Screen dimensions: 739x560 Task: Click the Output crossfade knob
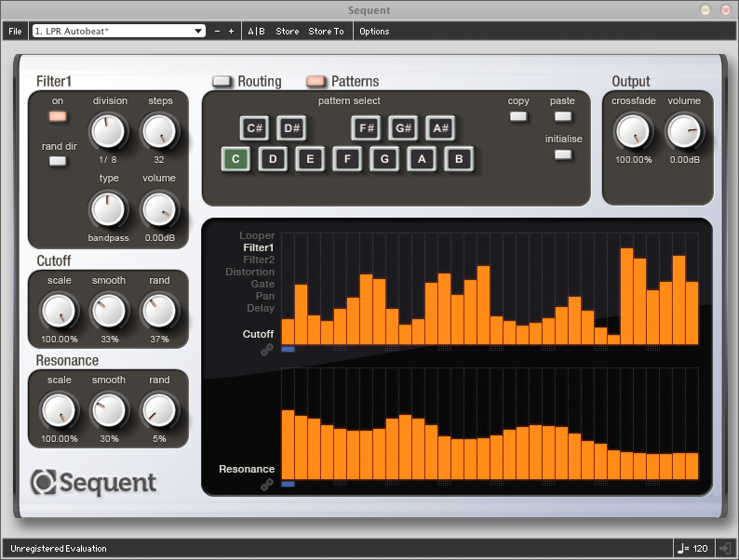634,131
